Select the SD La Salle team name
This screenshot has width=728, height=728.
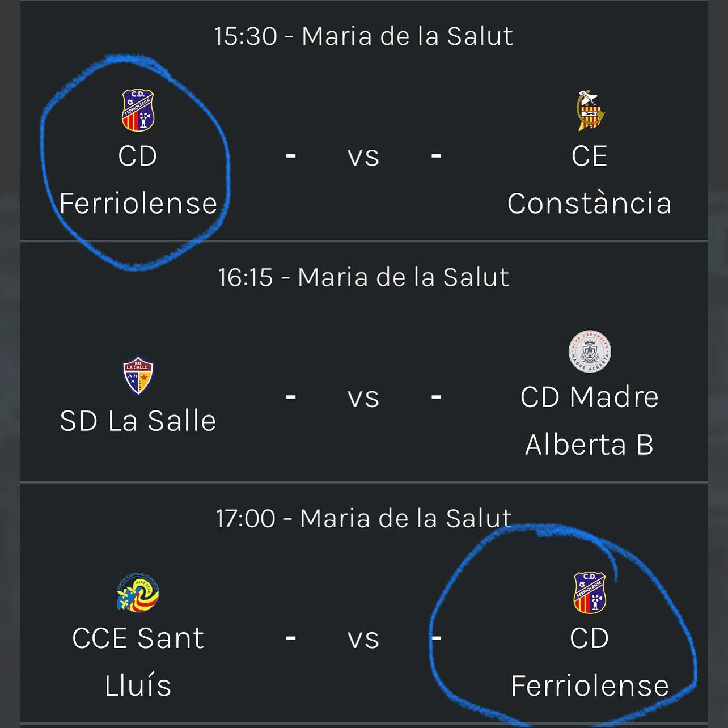(x=138, y=421)
